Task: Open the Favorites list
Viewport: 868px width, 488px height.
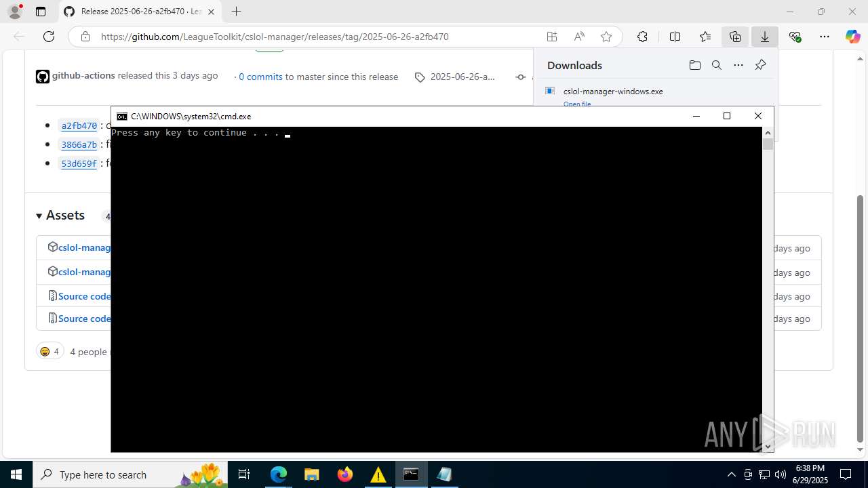Action: (x=705, y=37)
